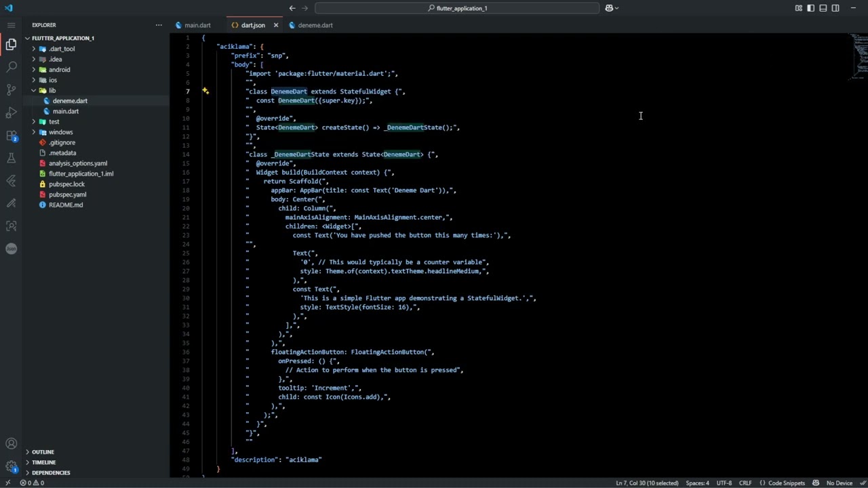Screen dimensions: 868x488
Task: Open Explorer views and more actions menu
Action: click(159, 25)
